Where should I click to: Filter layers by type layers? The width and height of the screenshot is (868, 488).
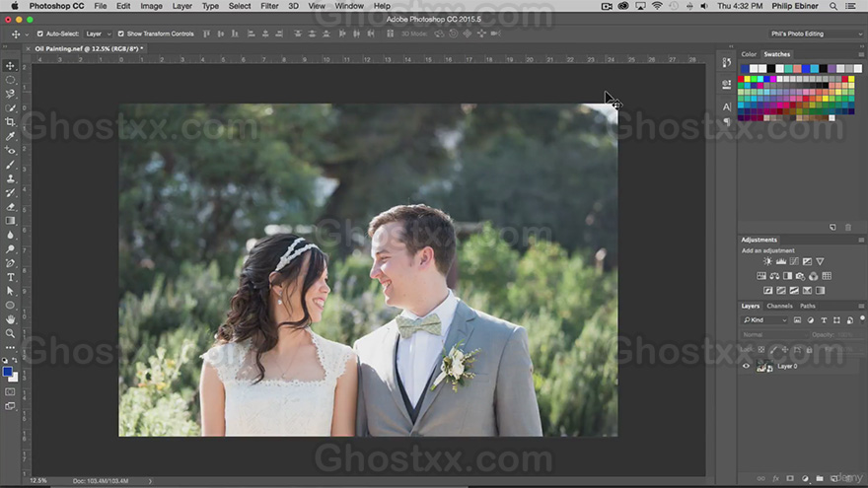click(824, 320)
